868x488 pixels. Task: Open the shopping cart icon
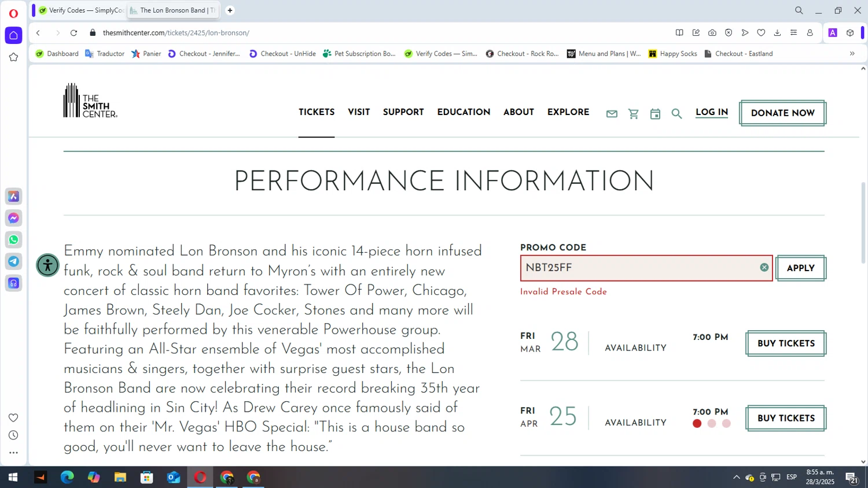(x=634, y=114)
